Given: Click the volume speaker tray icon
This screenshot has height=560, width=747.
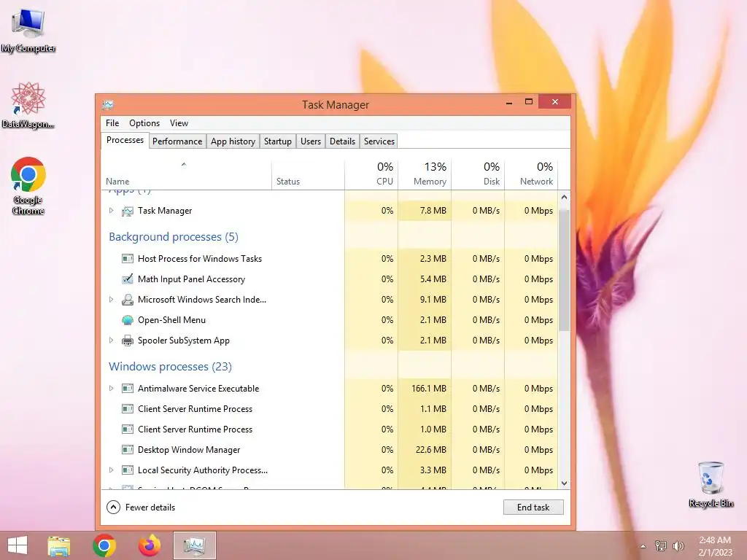Looking at the screenshot, I should click(678, 545).
